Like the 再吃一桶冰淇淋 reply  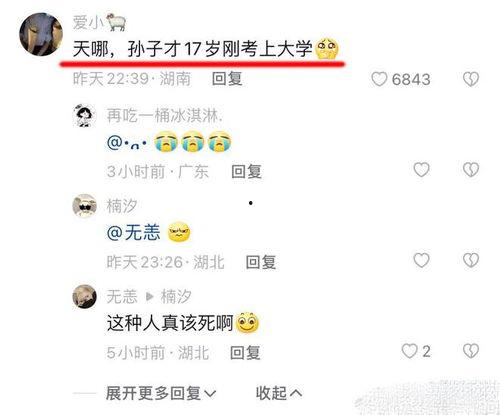[x=421, y=170]
